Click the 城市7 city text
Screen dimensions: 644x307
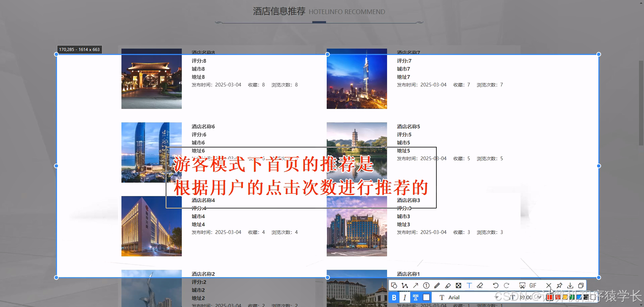pyautogui.click(x=404, y=69)
